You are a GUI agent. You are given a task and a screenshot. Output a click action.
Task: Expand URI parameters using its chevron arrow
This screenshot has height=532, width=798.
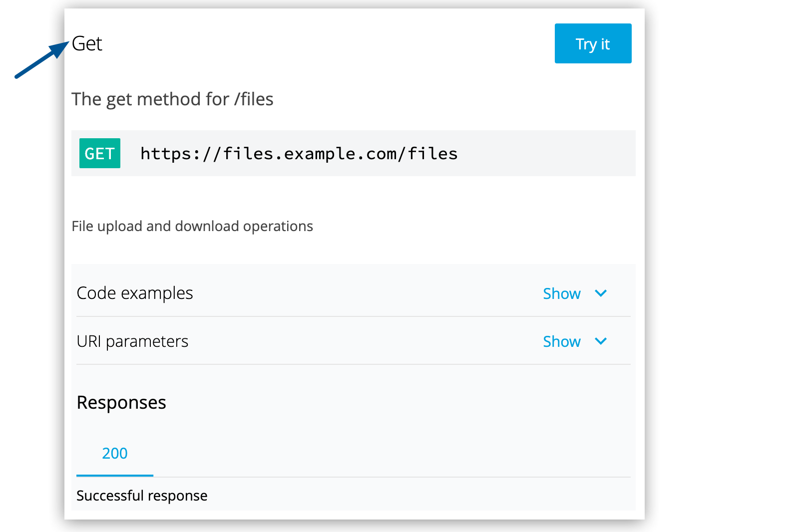click(x=601, y=341)
